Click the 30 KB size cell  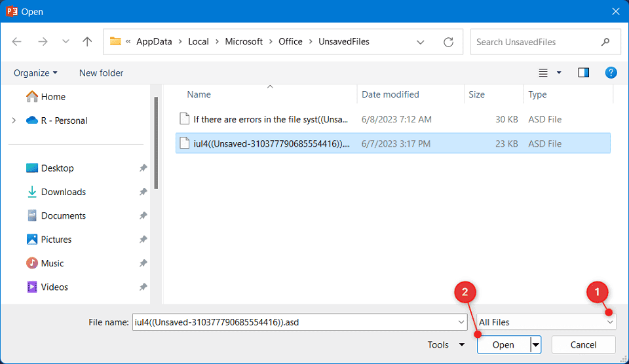506,119
